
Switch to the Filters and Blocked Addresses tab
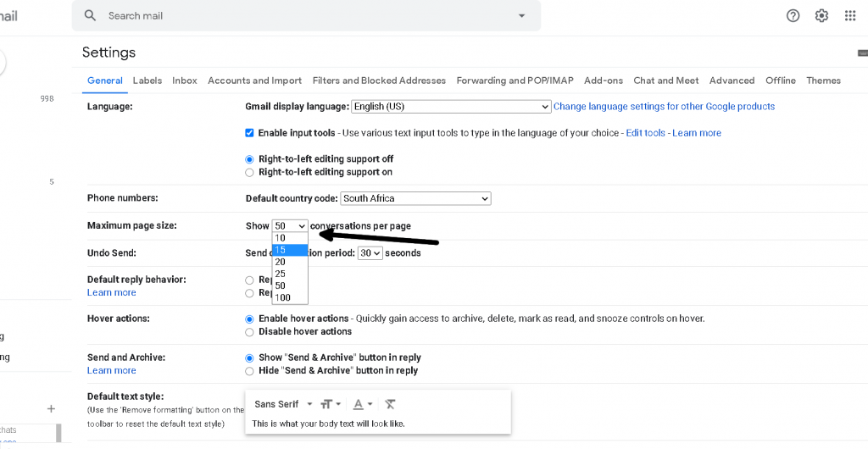pyautogui.click(x=379, y=80)
